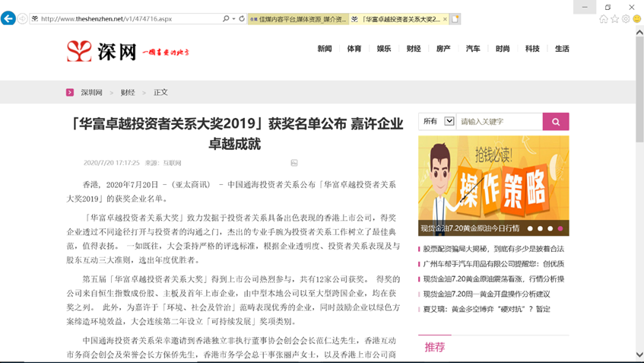The width and height of the screenshot is (644, 363).
Task: Follow the 深圳网 breadcrumb link
Action: point(91,93)
